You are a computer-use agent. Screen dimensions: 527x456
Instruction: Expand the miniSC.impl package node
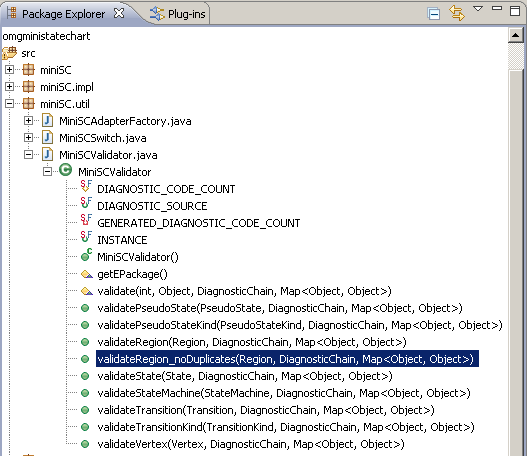tap(9, 87)
